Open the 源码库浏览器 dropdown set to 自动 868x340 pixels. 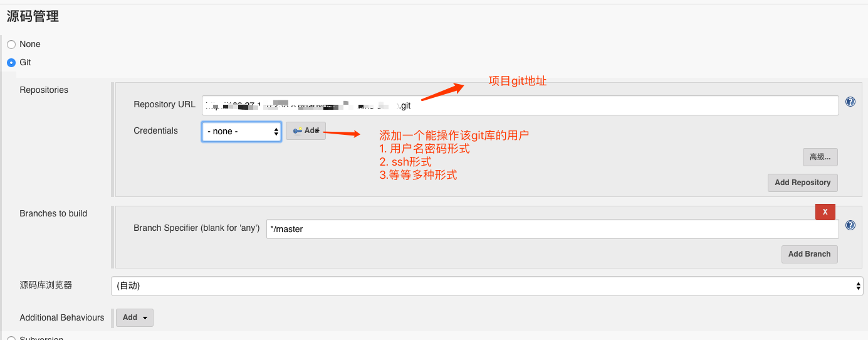(487, 285)
